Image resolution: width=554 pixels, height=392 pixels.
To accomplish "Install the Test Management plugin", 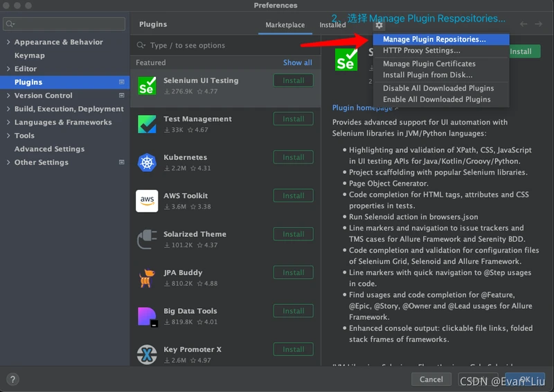I will point(293,118).
